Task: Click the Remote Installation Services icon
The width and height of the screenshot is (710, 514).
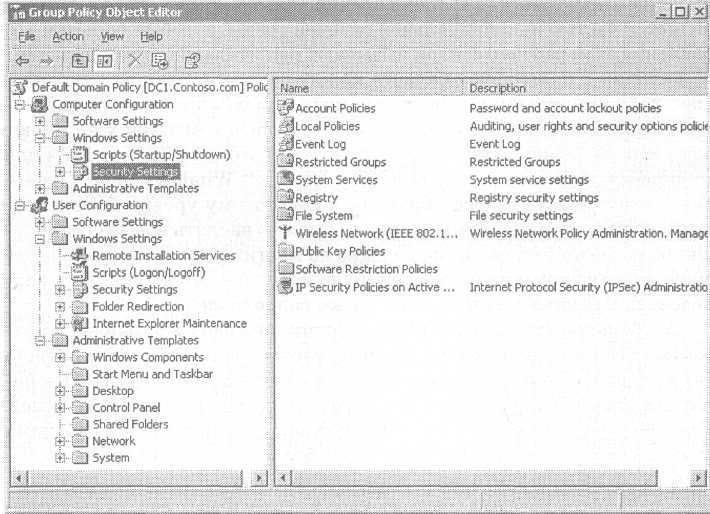Action: point(80,255)
